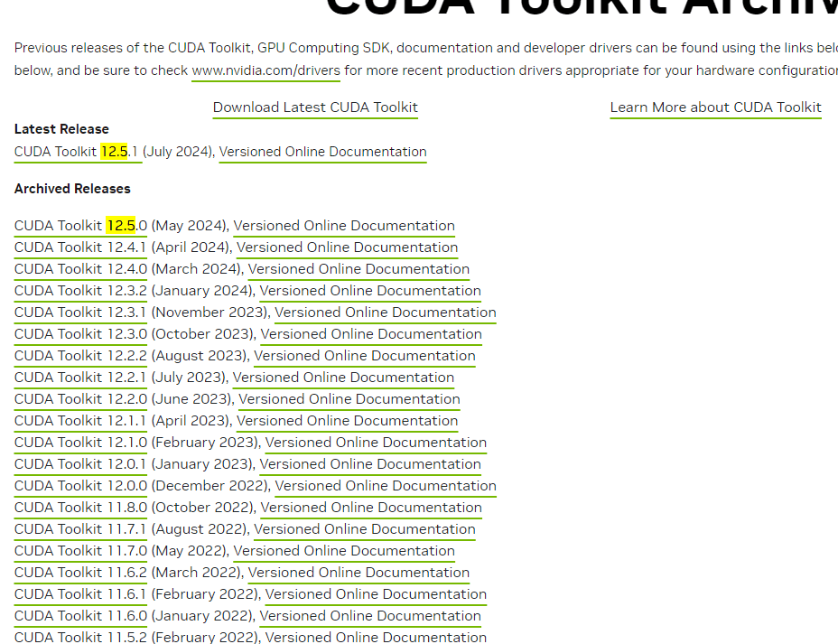Select CUDA Toolkit 12.3.1 link

(x=80, y=313)
